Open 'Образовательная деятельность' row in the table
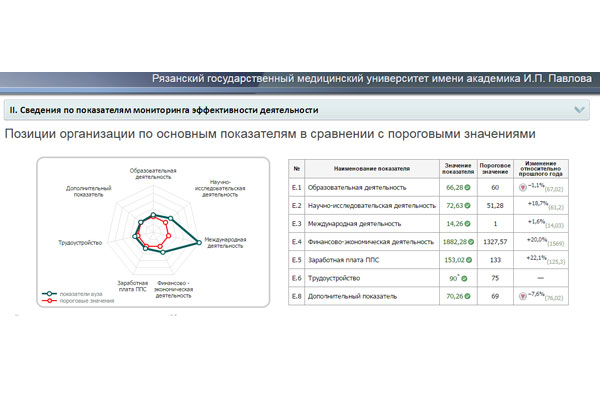Viewport: 600px width, 400px height. coord(356,187)
